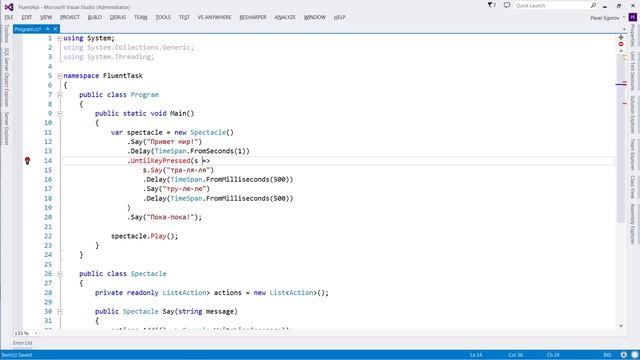The height and width of the screenshot is (360, 640).
Task: Open the feedback speech-bubble icon
Action: tap(507, 5)
